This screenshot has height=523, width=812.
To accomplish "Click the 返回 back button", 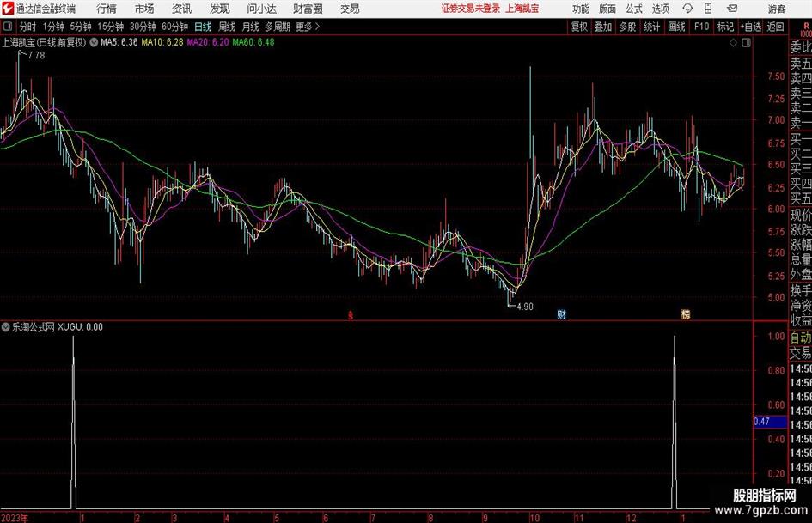I will tap(775, 27).
